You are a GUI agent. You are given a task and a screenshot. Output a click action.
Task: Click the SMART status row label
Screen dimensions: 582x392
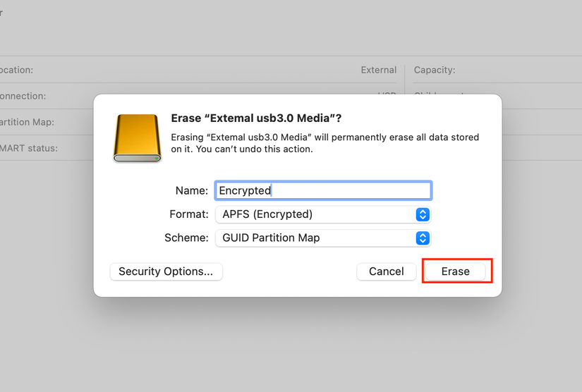(x=29, y=148)
